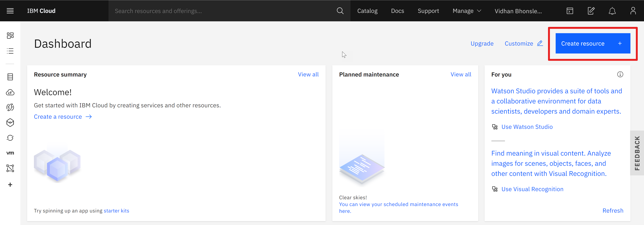Click the info icon in For you
This screenshot has width=644, height=225.
(620, 74)
